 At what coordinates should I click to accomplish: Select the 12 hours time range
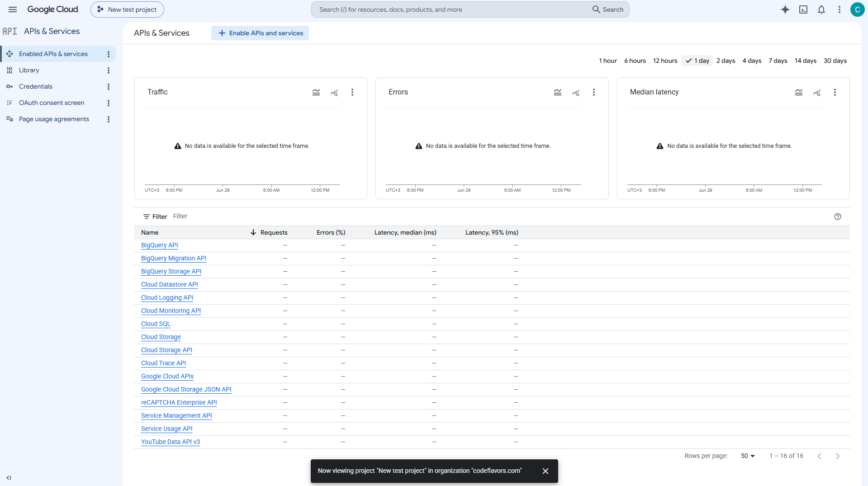[665, 61]
